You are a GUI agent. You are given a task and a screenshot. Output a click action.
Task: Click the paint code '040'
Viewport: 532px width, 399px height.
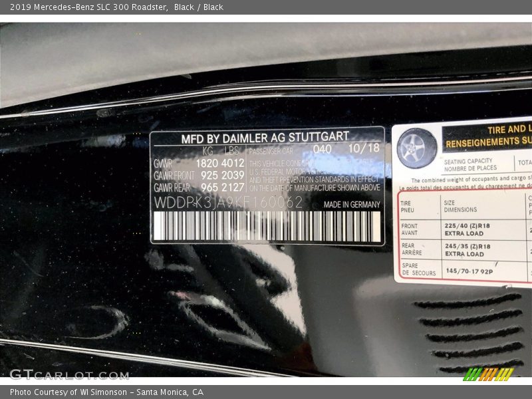[322, 149]
